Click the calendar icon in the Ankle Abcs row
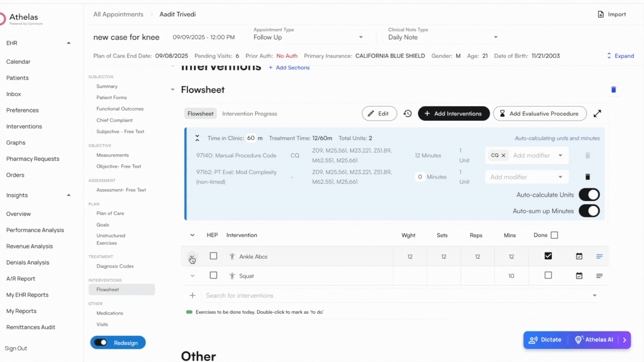 (x=579, y=256)
